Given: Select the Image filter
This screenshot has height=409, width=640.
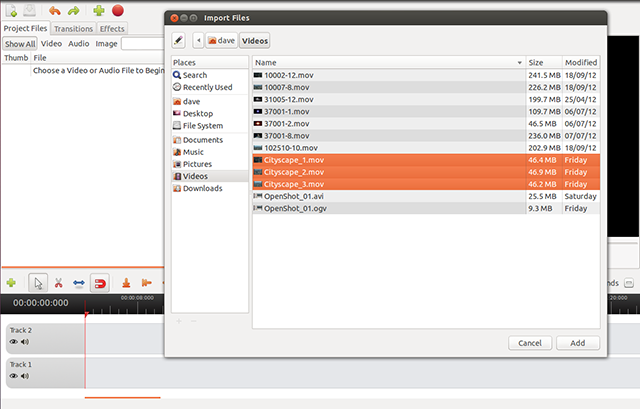Looking at the screenshot, I should pos(106,44).
